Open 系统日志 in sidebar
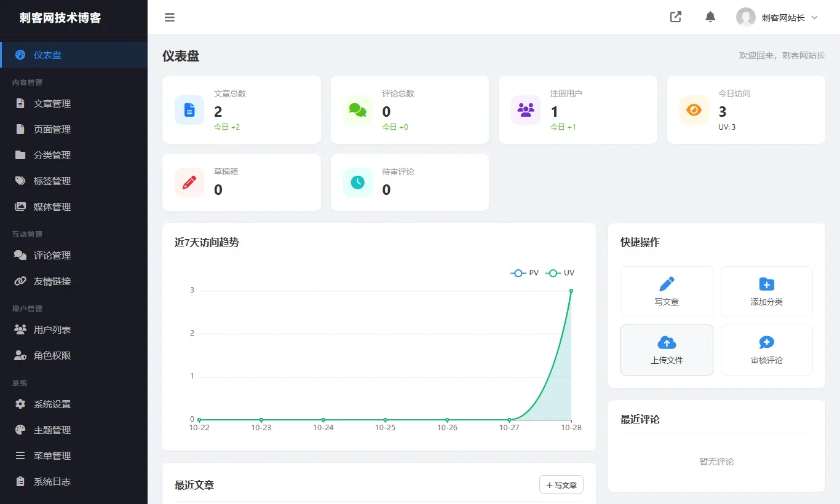Image resolution: width=840 pixels, height=504 pixels. click(74, 482)
